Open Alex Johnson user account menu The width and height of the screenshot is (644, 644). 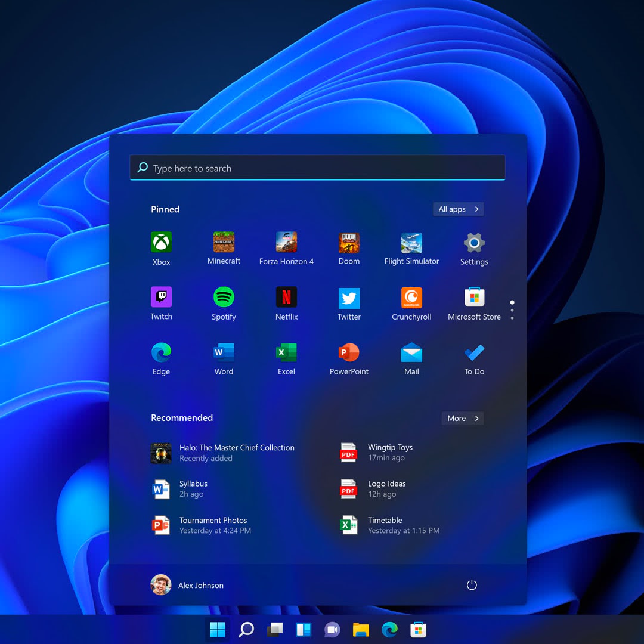187,585
